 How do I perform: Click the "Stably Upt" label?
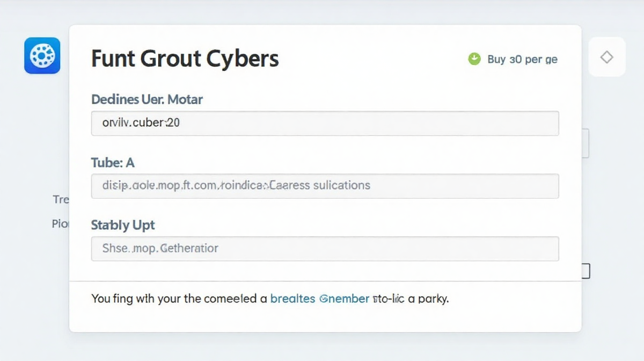point(123,225)
